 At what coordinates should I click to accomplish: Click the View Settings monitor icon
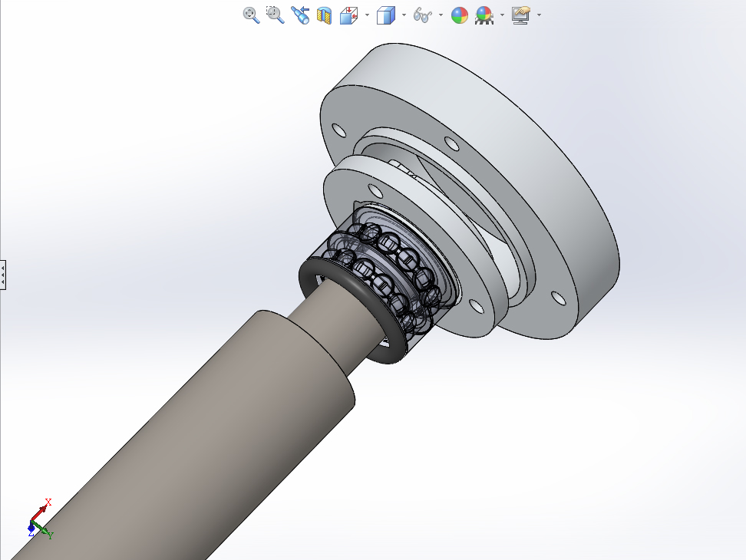point(521,15)
